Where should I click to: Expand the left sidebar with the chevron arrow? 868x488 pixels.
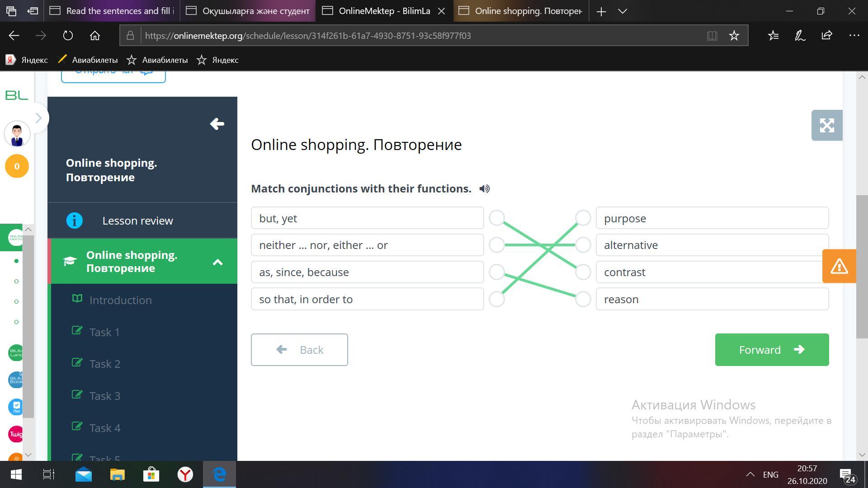38,118
